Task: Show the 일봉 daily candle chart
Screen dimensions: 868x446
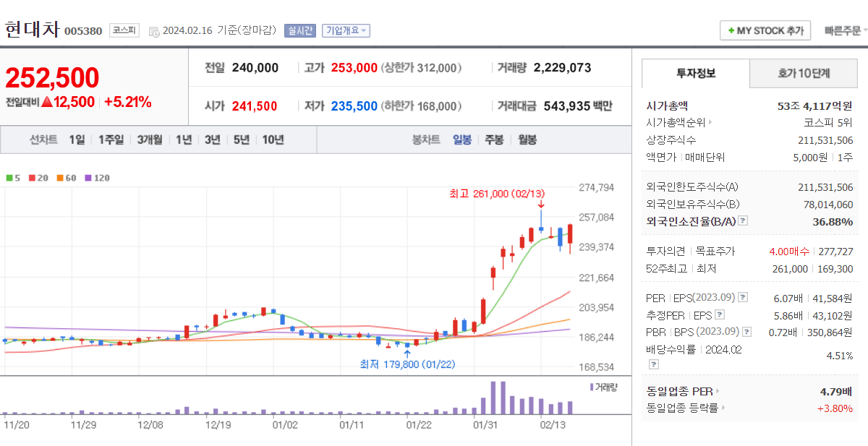Action: pos(462,140)
